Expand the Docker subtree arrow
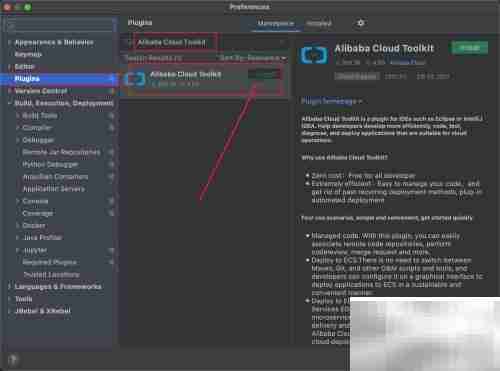 click(x=18, y=226)
